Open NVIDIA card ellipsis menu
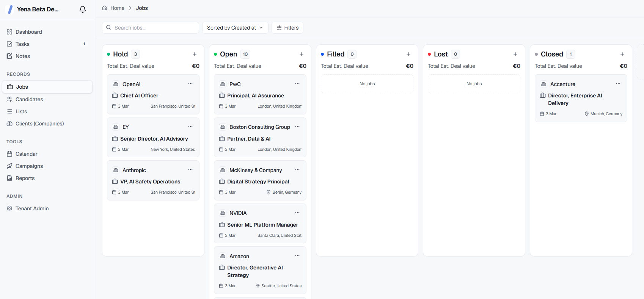 (297, 213)
